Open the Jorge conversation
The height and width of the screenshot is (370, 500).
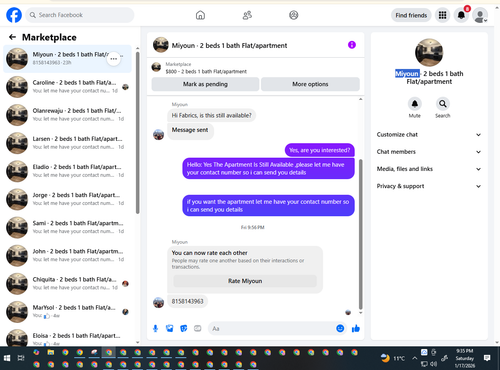[x=68, y=199]
